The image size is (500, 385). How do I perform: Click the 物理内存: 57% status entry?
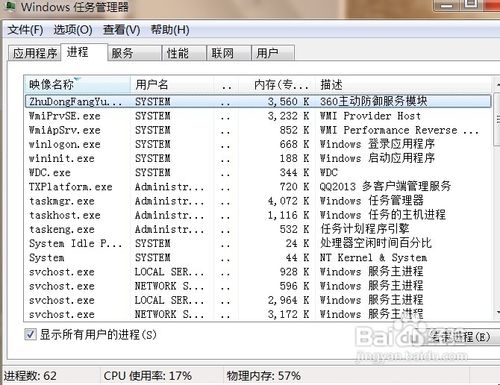coord(264,376)
